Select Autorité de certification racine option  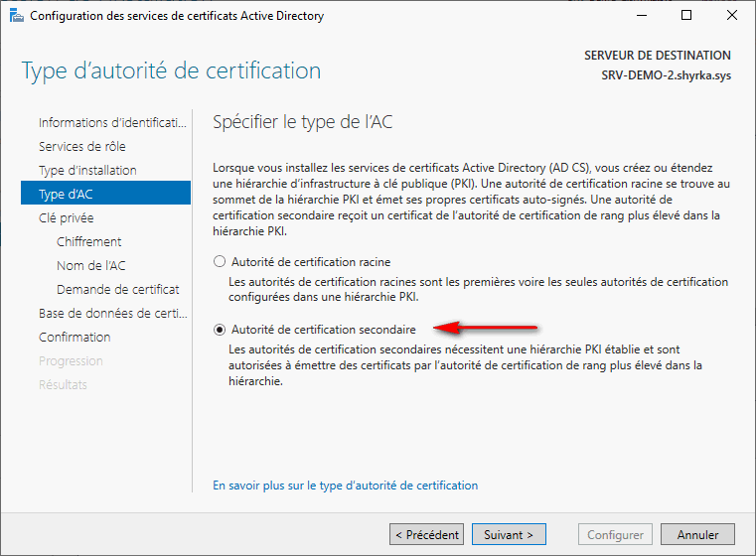click(220, 263)
